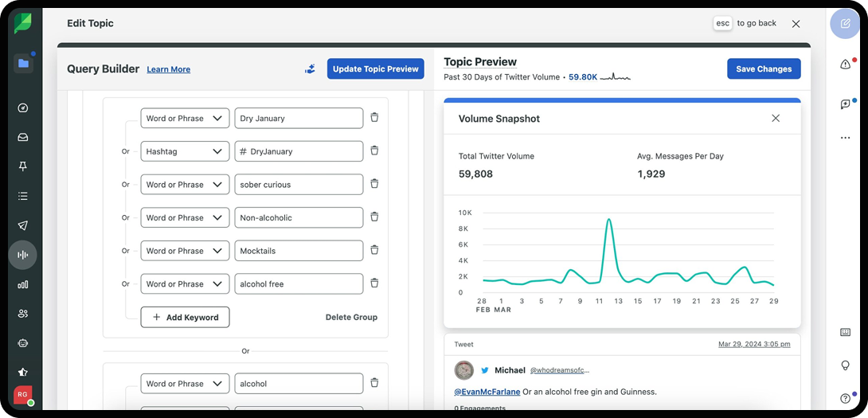Open the help question mark icon
This screenshot has width=868, height=418.
845,398
